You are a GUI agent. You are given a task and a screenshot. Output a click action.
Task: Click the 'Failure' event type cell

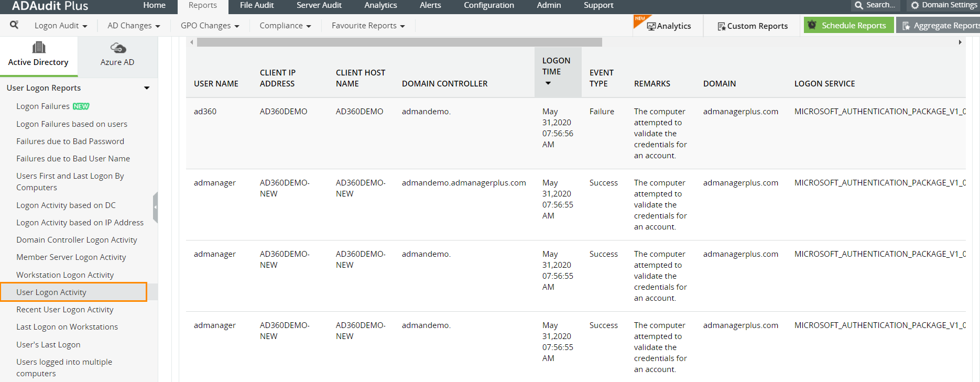tap(602, 112)
